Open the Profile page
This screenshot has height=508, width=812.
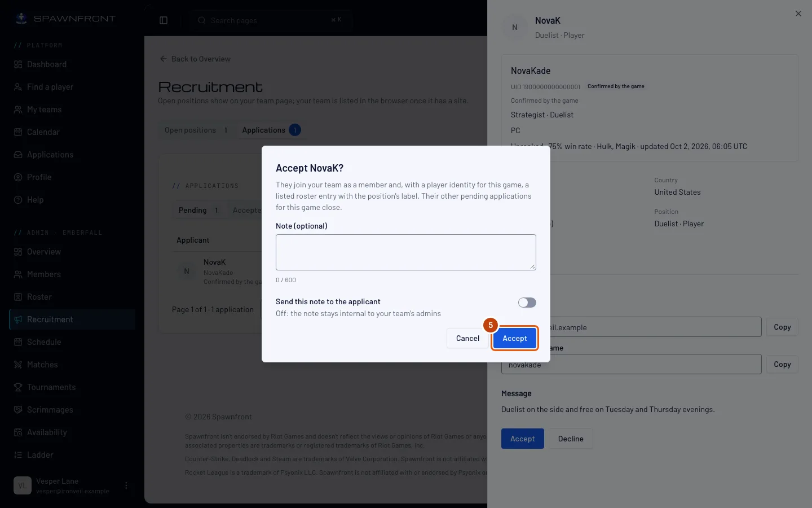click(x=72, y=177)
